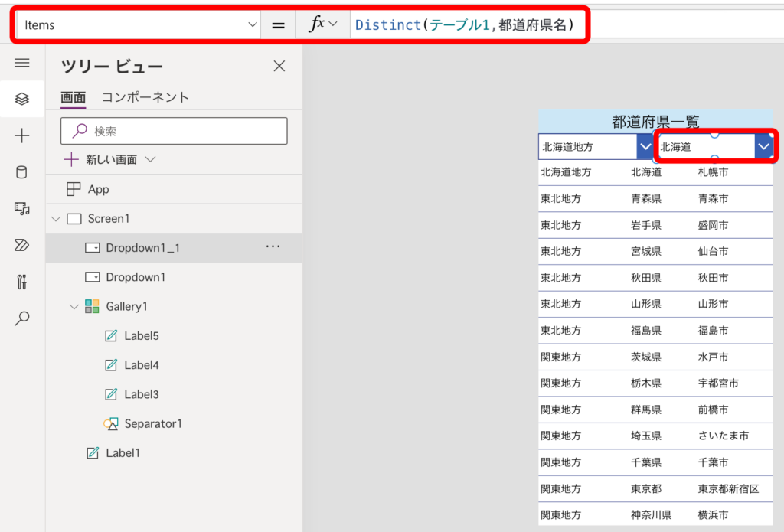This screenshot has width=784, height=532.
Task: Select the Tree view icon in left rail
Action: [x=21, y=98]
